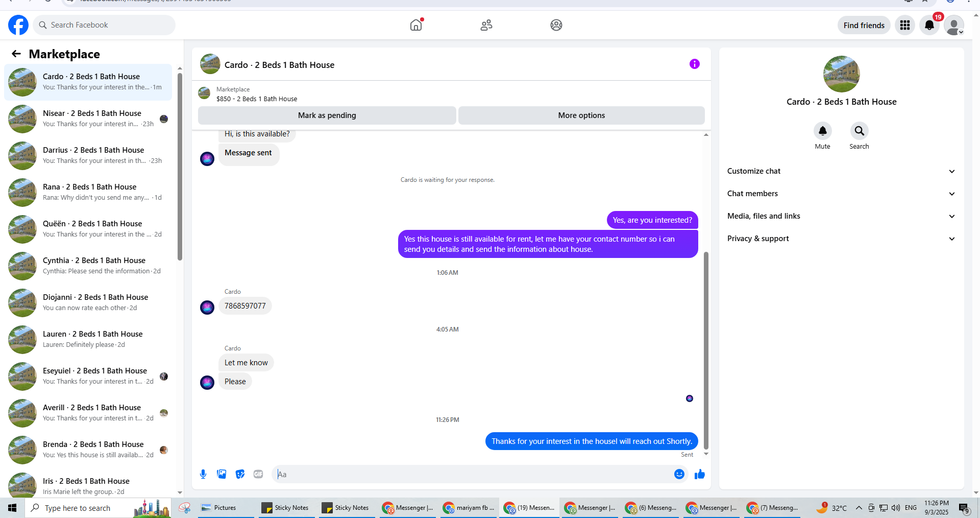Open More options for the listing
The height and width of the screenshot is (518, 980).
pyautogui.click(x=581, y=115)
